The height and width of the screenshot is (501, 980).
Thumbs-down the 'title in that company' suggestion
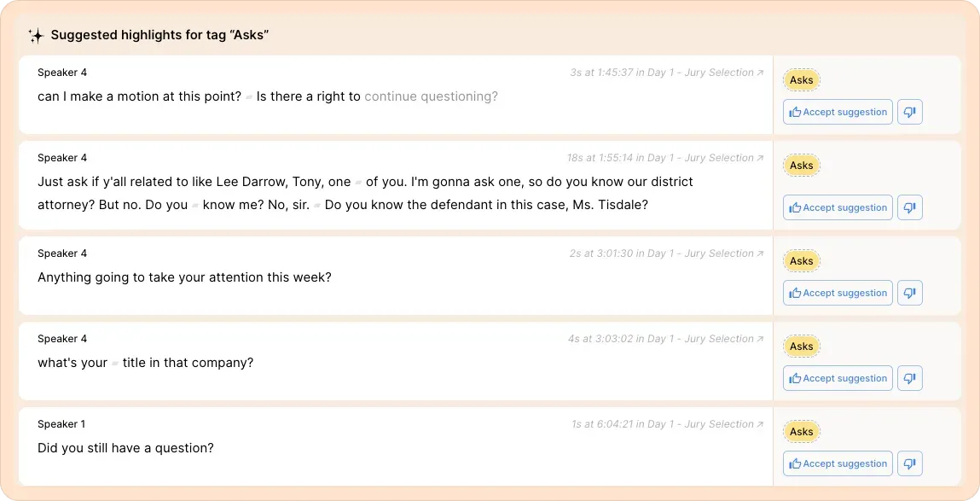pyautogui.click(x=909, y=378)
